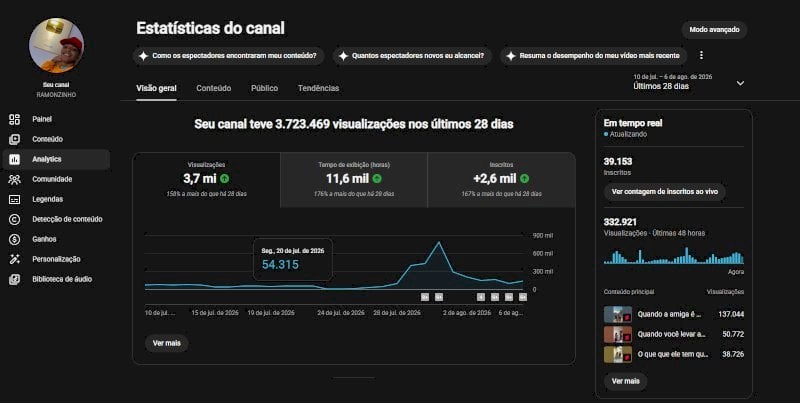800x403 pixels.
Task: Click the peak point of the views chart
Action: tap(439, 242)
